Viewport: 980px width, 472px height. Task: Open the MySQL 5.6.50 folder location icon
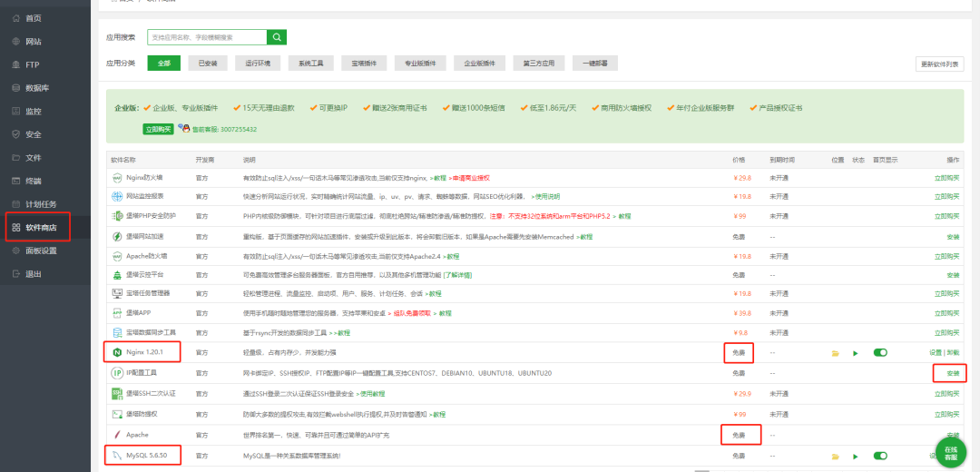(x=835, y=457)
